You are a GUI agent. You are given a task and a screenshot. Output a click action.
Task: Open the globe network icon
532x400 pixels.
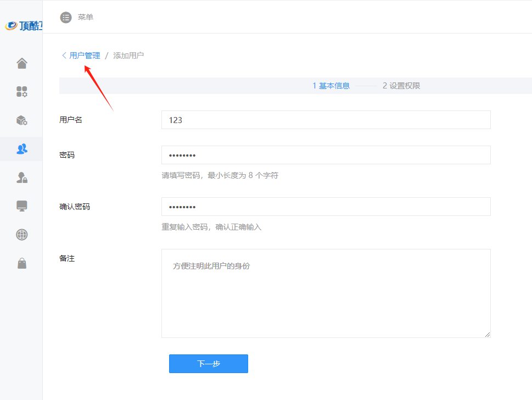click(22, 235)
